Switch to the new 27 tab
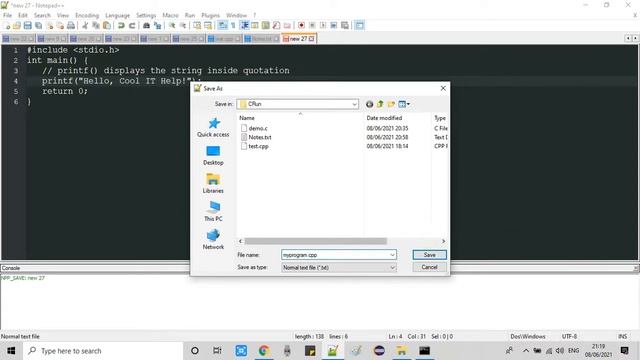Screen dimensions: 640x360 [298, 38]
